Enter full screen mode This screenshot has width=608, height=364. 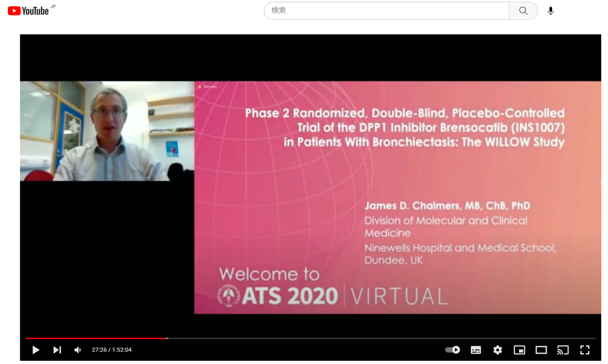click(585, 350)
